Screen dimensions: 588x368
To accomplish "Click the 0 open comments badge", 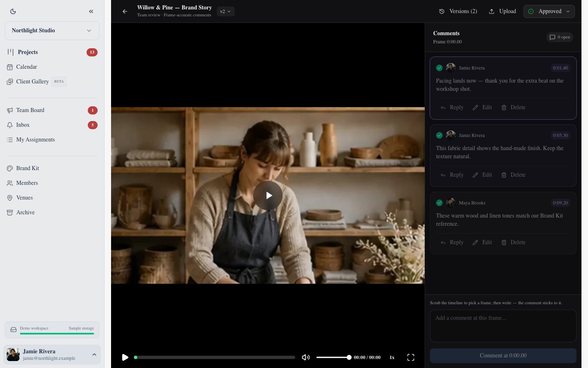I will [560, 37].
